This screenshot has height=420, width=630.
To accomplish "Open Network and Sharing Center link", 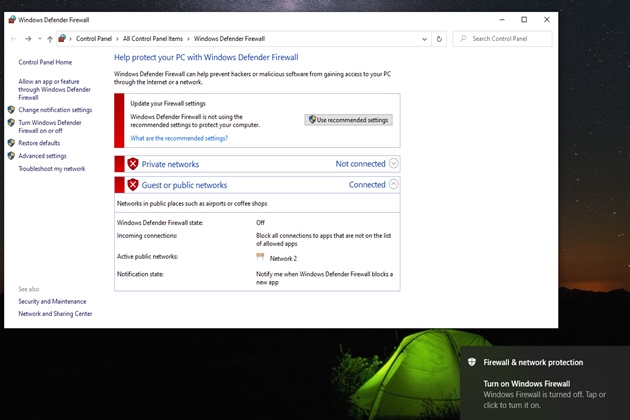I will click(x=55, y=313).
